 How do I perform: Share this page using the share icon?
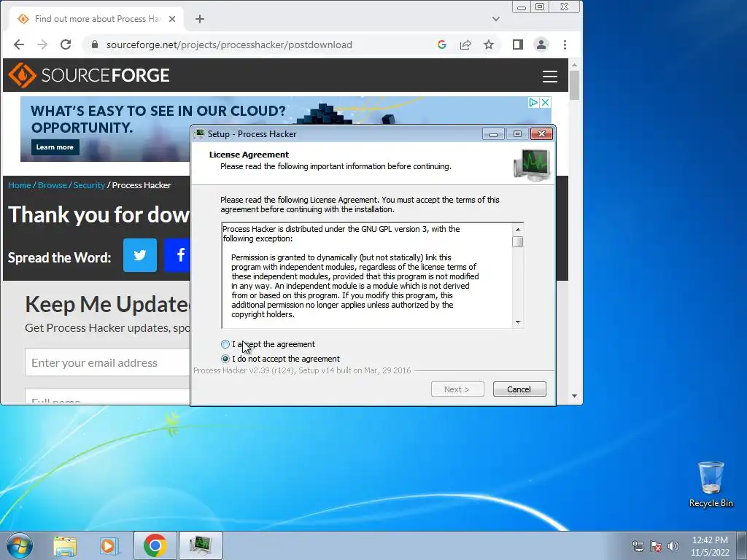click(x=465, y=44)
